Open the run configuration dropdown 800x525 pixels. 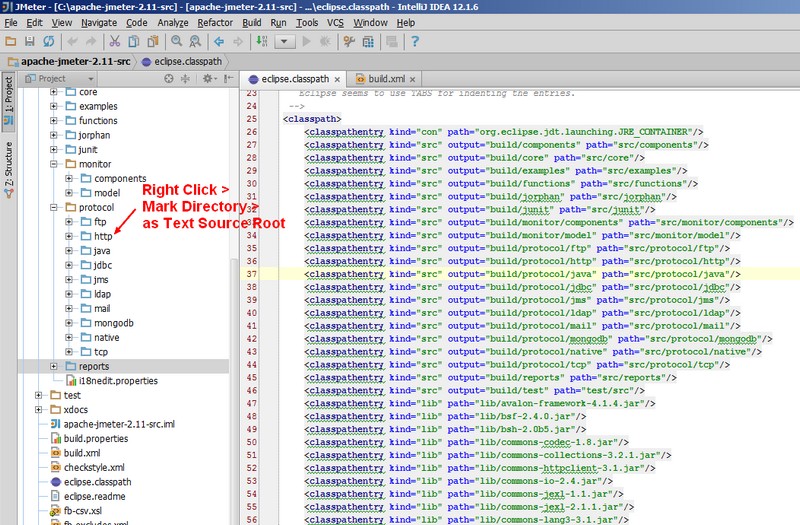coord(286,41)
